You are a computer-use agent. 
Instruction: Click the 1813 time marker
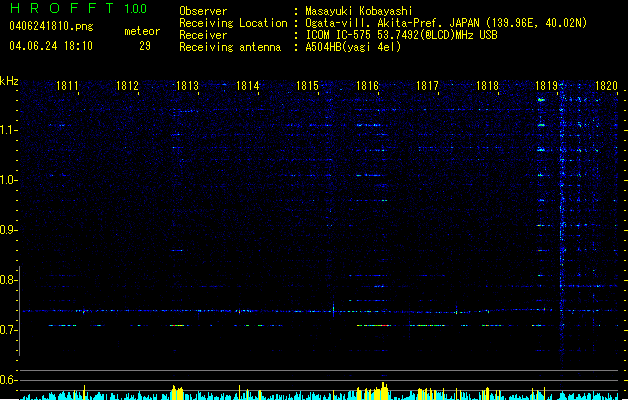point(187,86)
